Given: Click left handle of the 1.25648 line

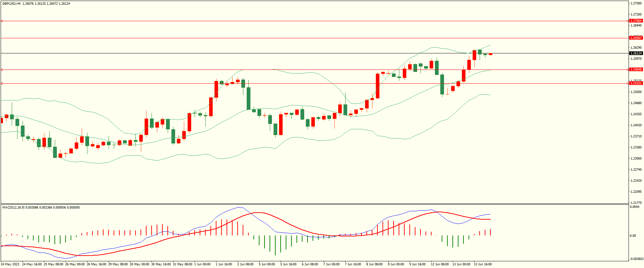Looking at the screenshot, I should point(2,70).
